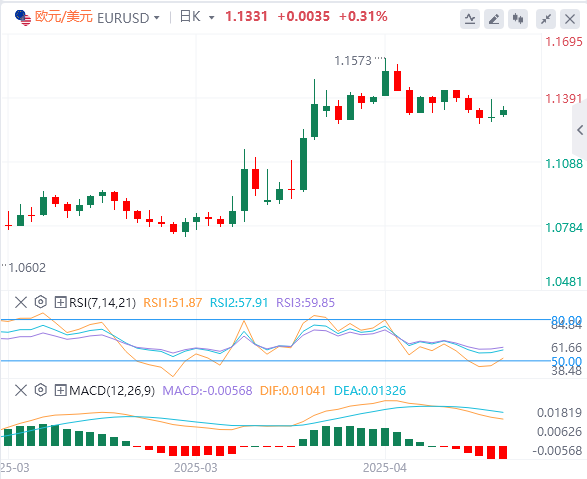Image resolution: width=587 pixels, height=479 pixels.
Task: Click the DEA:0.01326 value
Action: click(369, 391)
